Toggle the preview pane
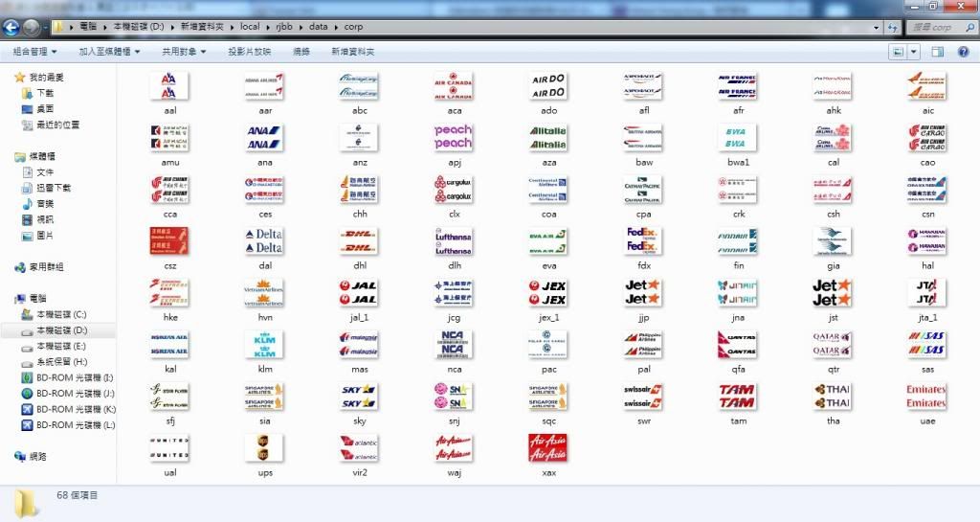 tap(937, 52)
